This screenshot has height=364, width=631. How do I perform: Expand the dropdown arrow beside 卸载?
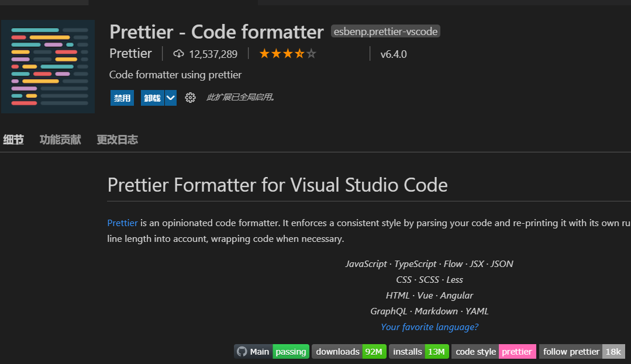tap(171, 98)
